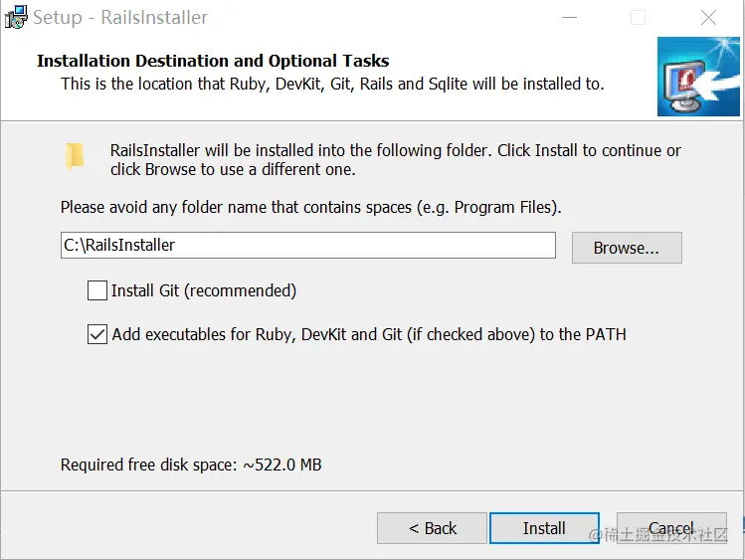This screenshot has width=745, height=560.
Task: Click the "Setup - RailsInstaller" title bar text
Action: (120, 18)
